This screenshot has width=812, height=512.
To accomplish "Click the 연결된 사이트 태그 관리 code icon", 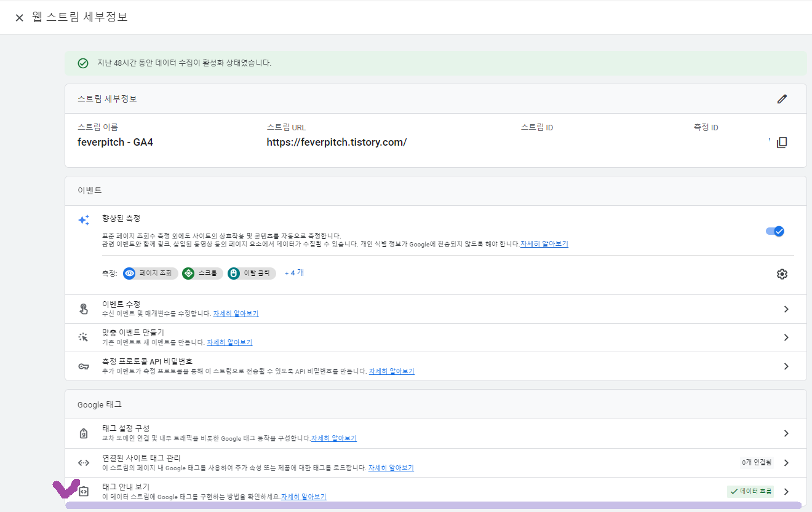I will [84, 462].
